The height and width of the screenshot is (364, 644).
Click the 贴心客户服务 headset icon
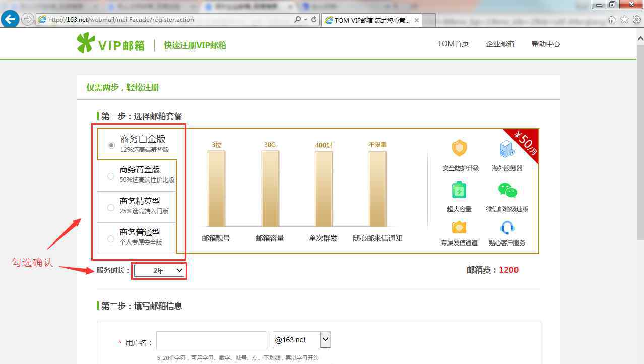point(507,228)
